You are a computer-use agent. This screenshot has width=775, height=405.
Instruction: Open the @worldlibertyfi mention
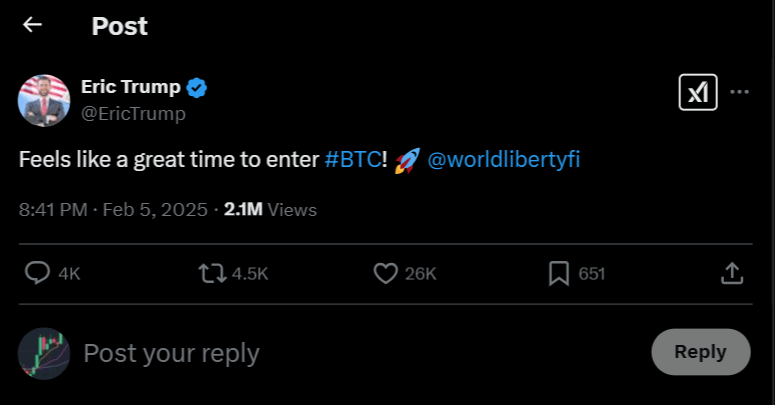504,160
